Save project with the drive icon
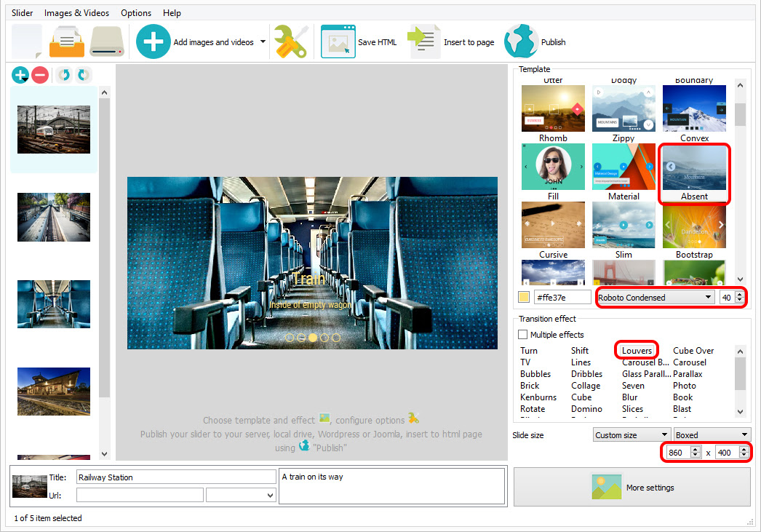The width and height of the screenshot is (761, 532). pyautogui.click(x=107, y=41)
